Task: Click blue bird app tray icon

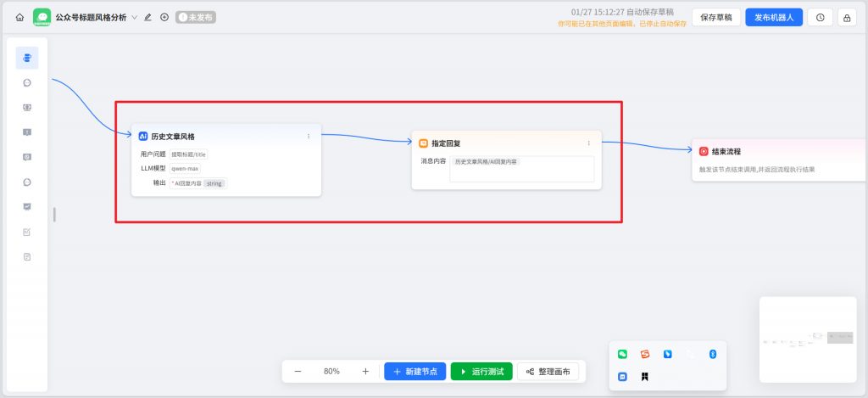Action: 668,354
